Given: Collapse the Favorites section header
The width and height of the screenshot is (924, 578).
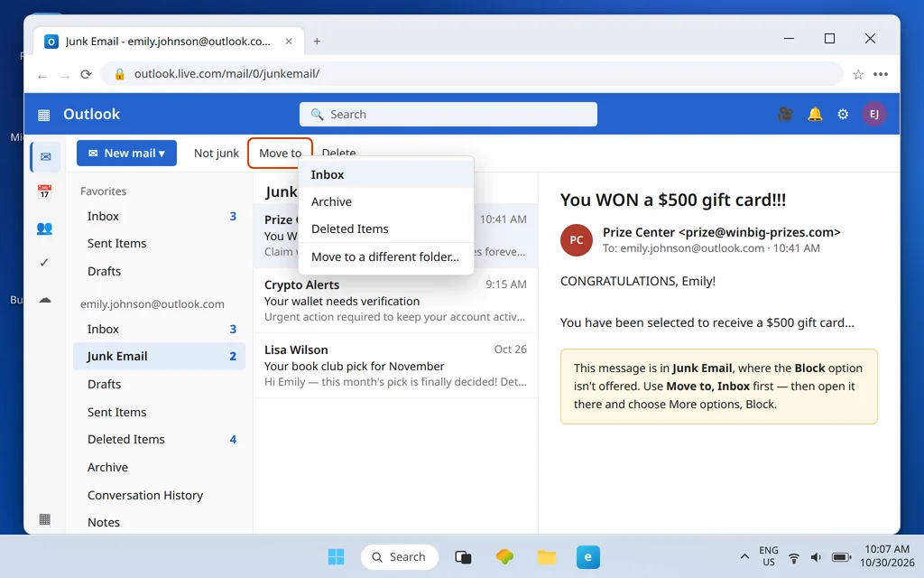Looking at the screenshot, I should (x=103, y=191).
